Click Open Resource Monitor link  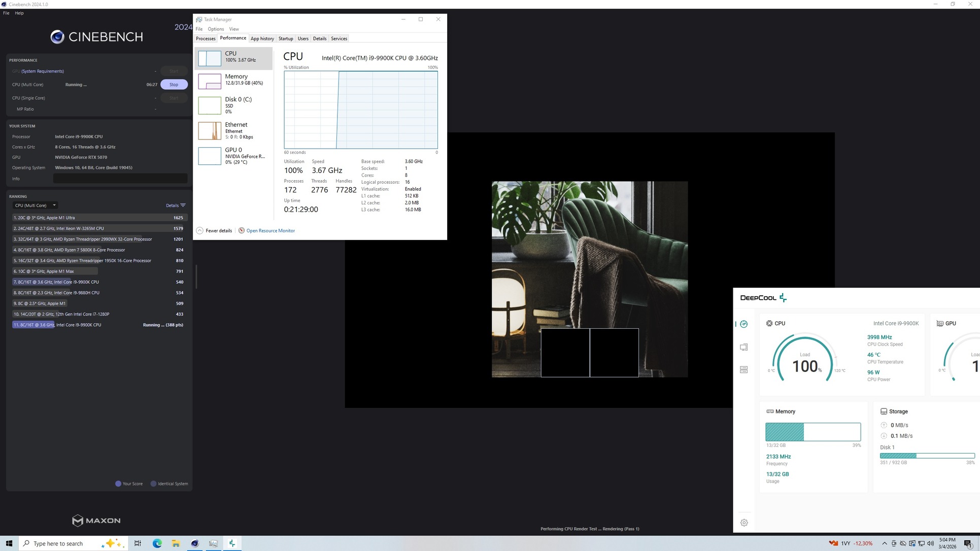[271, 230]
